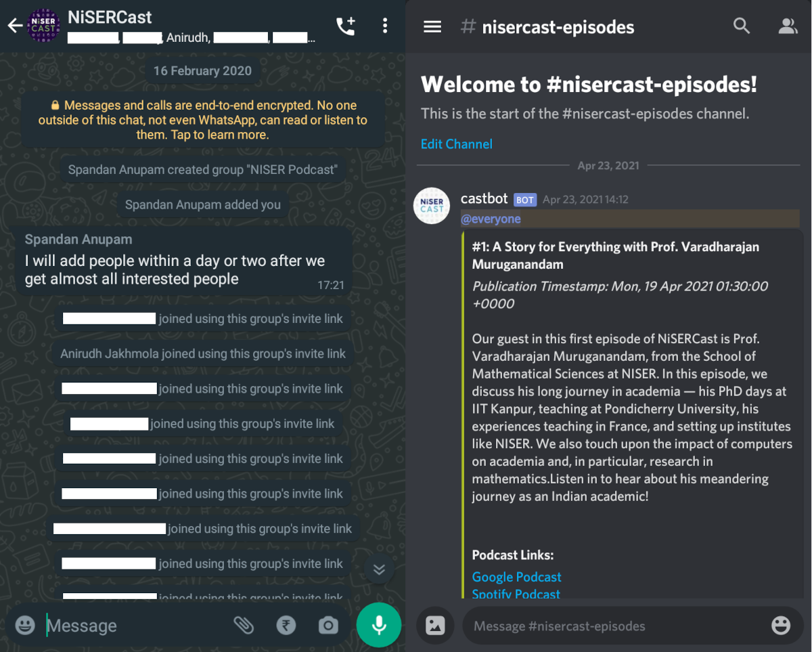Attach an image in Discord message bar
812x652 pixels.
point(435,625)
